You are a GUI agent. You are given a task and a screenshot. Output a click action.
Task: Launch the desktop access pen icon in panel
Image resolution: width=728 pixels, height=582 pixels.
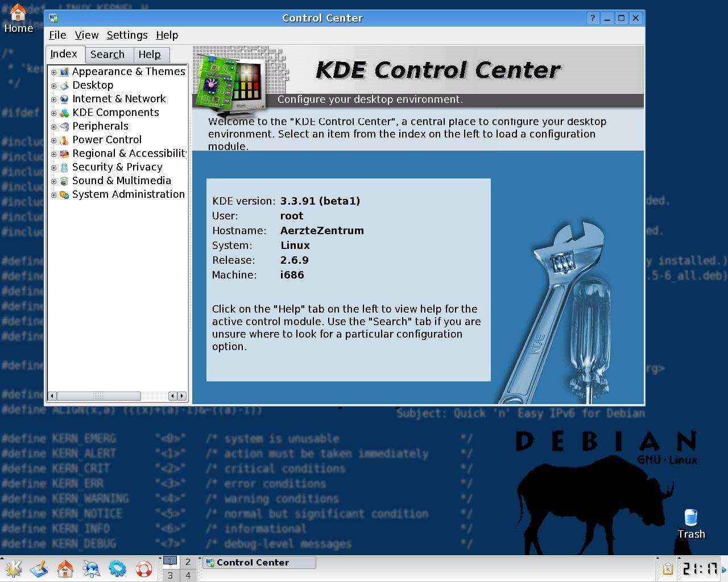(x=39, y=568)
